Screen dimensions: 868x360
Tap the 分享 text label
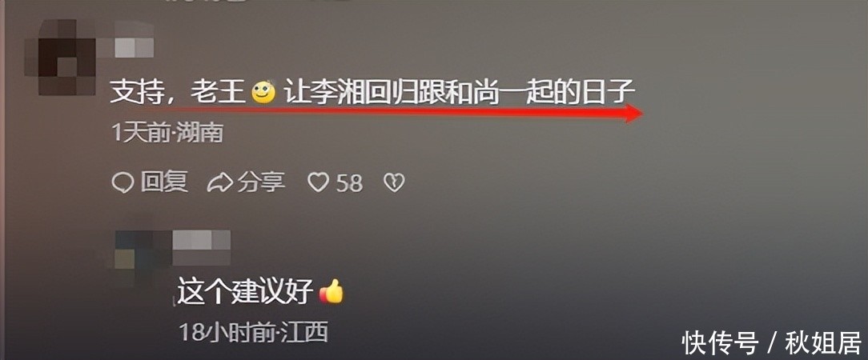[x=261, y=182]
